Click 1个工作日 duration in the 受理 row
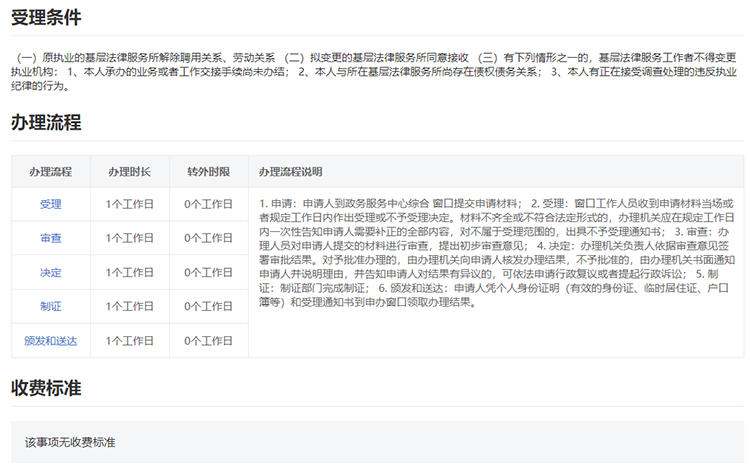The width and height of the screenshot is (750, 468). (130, 204)
